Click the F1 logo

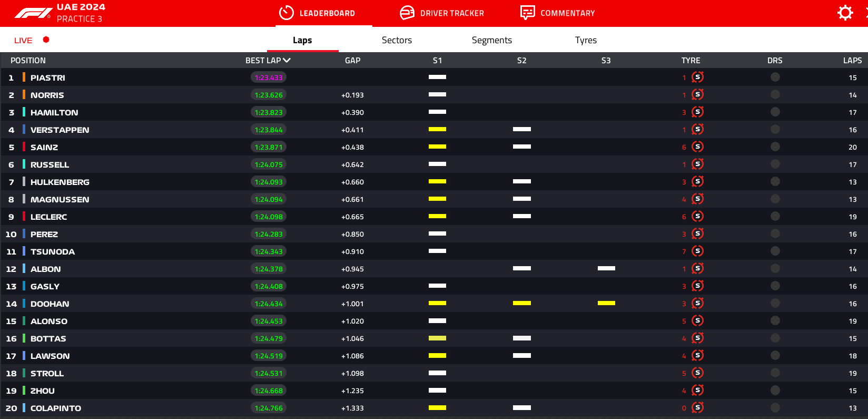pos(33,13)
